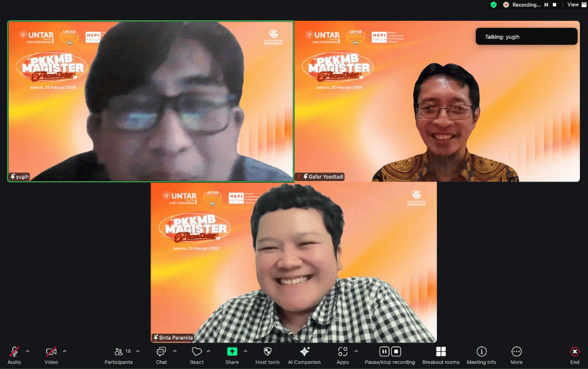Unmute the microphone with the Audio button
This screenshot has height=369, width=588.
[14, 352]
